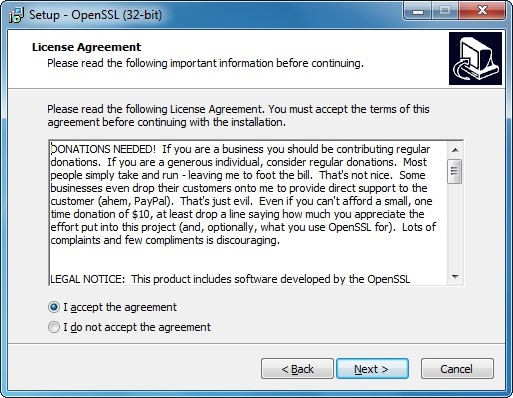
Task: Click the scrollbar track below the thumb
Action: point(455,227)
